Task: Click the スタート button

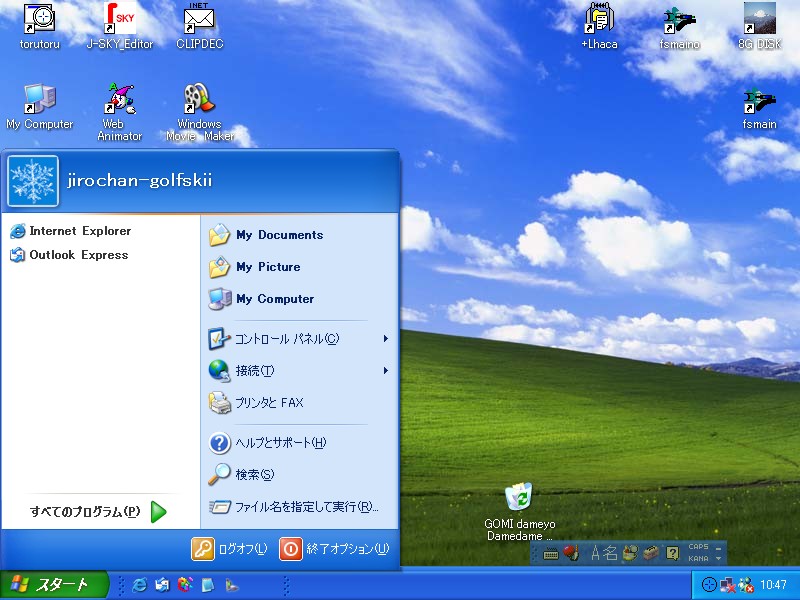Action: tap(54, 585)
